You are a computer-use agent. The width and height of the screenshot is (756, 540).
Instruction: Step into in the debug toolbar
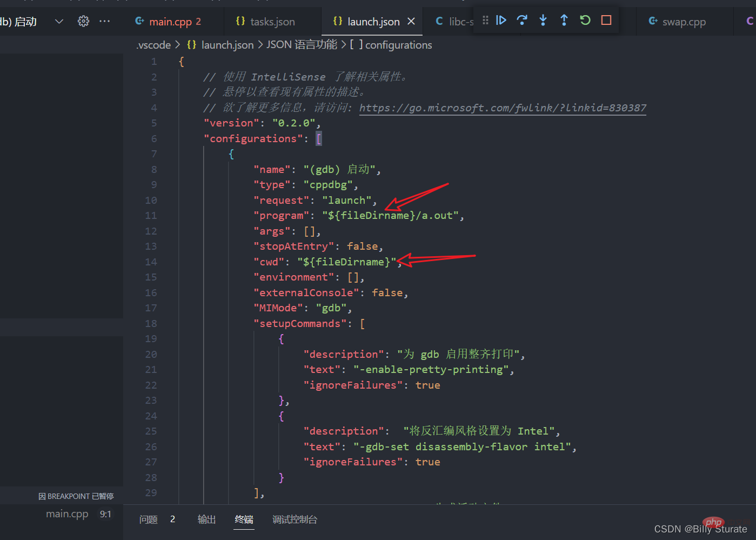543,20
